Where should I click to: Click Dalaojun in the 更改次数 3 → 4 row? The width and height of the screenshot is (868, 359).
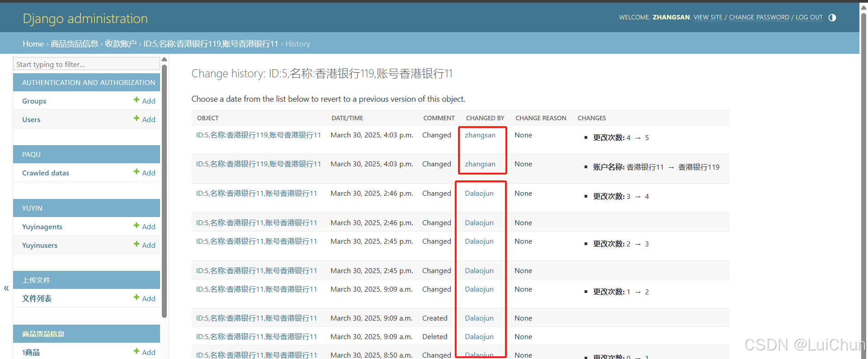point(479,193)
